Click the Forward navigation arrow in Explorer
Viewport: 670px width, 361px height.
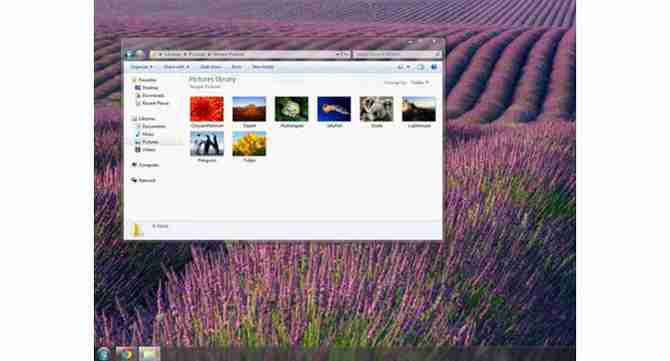(x=140, y=54)
